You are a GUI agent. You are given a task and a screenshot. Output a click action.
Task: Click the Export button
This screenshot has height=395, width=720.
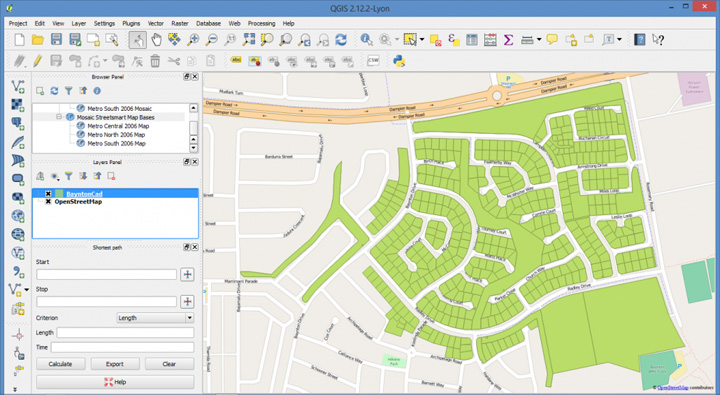coord(115,364)
